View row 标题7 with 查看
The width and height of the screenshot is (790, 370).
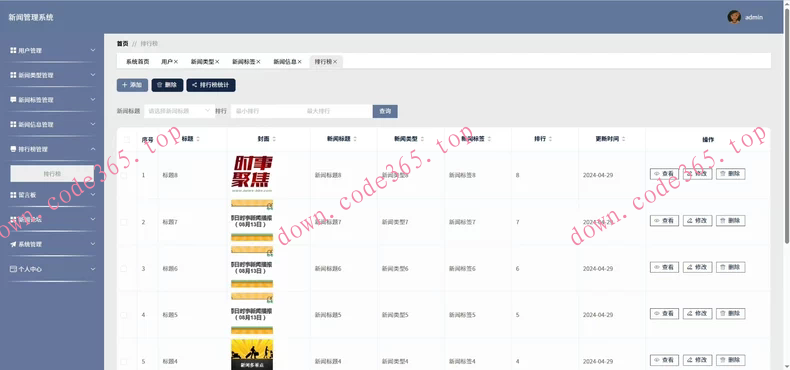point(664,220)
